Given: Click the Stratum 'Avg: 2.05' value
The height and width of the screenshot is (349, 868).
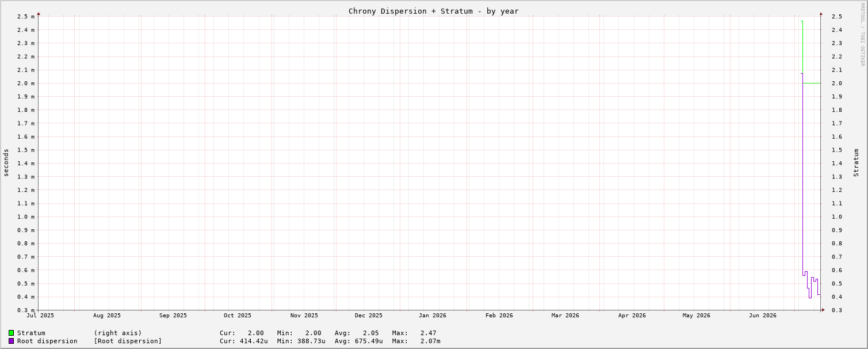Looking at the screenshot, I should (x=357, y=333).
